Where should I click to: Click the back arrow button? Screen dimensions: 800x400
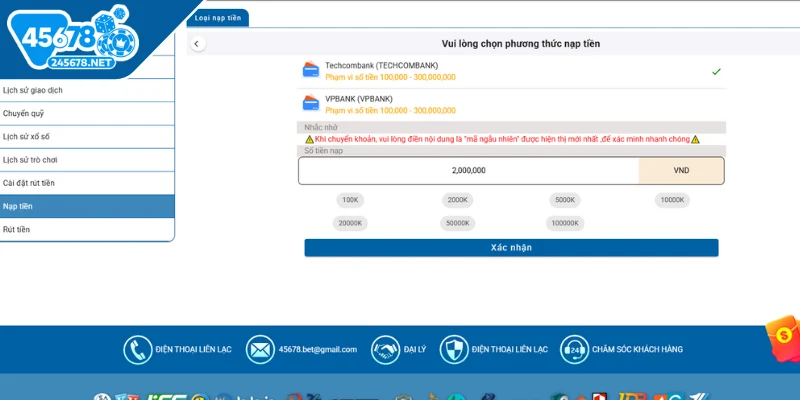click(197, 44)
